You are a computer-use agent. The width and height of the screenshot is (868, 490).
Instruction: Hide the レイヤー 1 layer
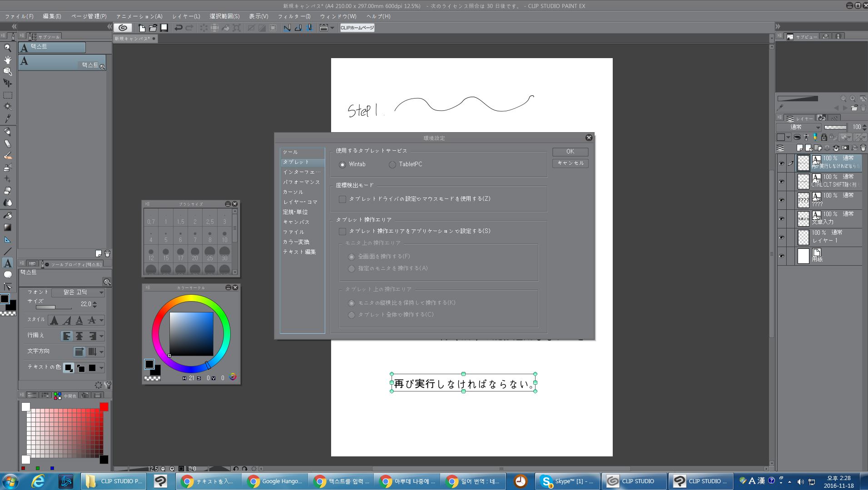781,238
